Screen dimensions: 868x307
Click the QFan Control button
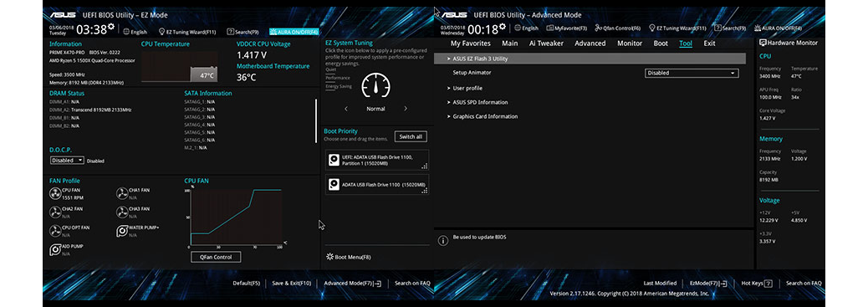pyautogui.click(x=216, y=257)
